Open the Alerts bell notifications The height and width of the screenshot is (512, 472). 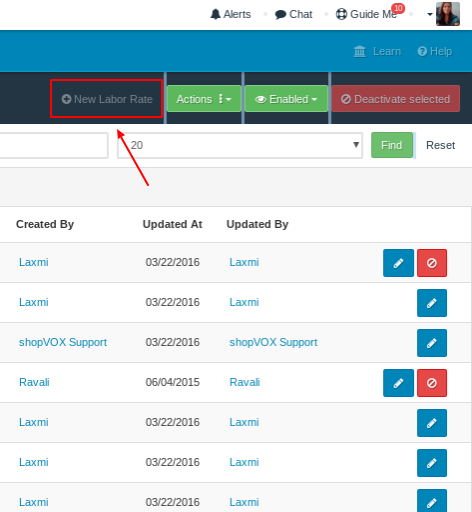point(230,14)
